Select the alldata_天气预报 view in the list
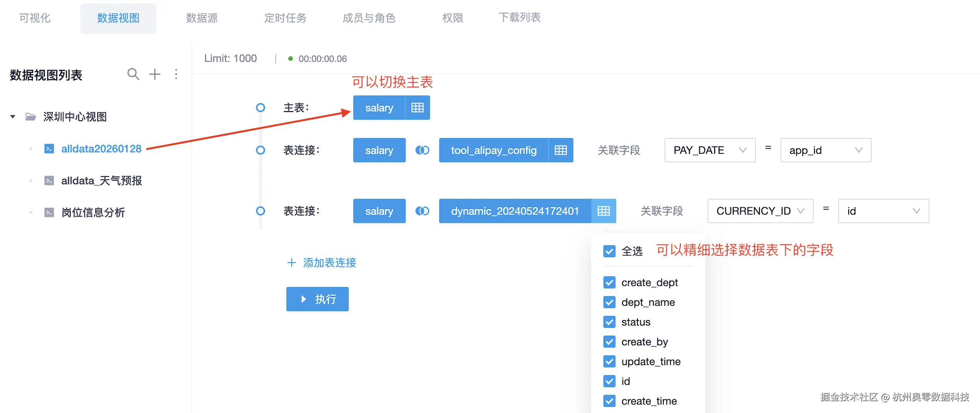 [102, 180]
